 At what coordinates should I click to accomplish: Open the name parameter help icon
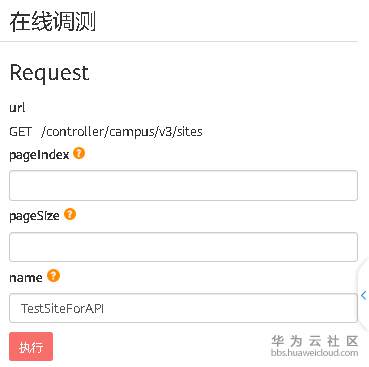coord(53,276)
